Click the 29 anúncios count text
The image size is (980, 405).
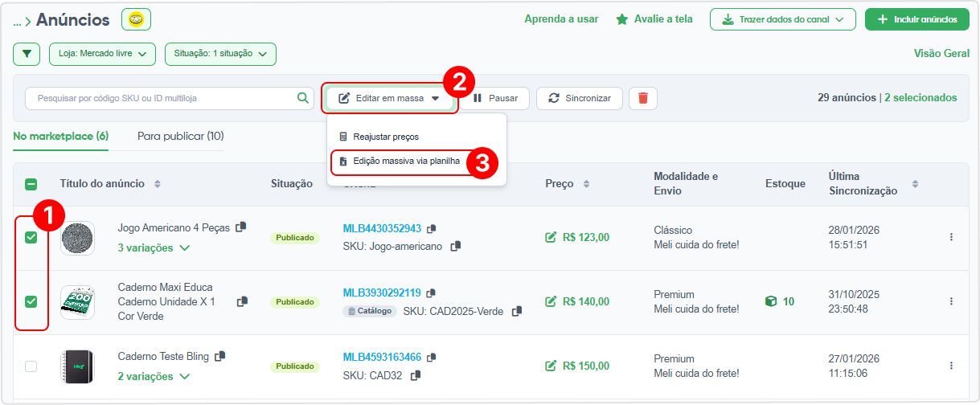847,98
